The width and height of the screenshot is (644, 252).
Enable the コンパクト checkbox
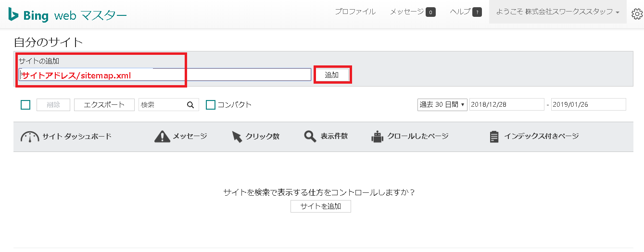(x=211, y=105)
